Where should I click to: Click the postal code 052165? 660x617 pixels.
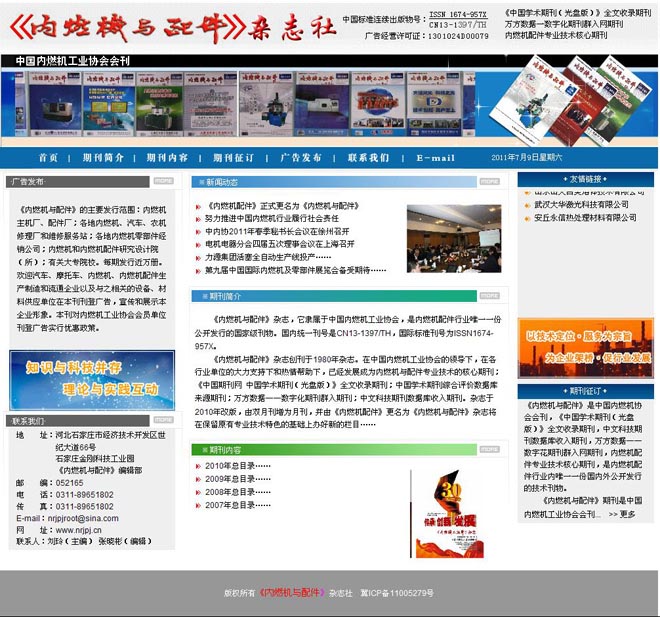click(x=69, y=483)
